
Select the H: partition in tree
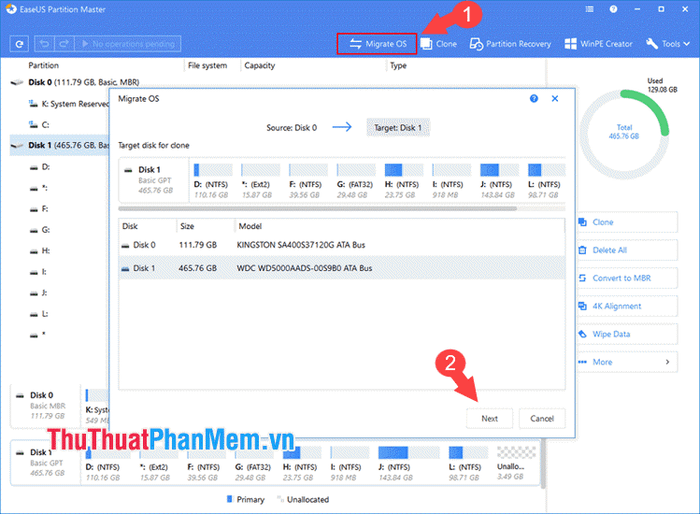(40, 251)
